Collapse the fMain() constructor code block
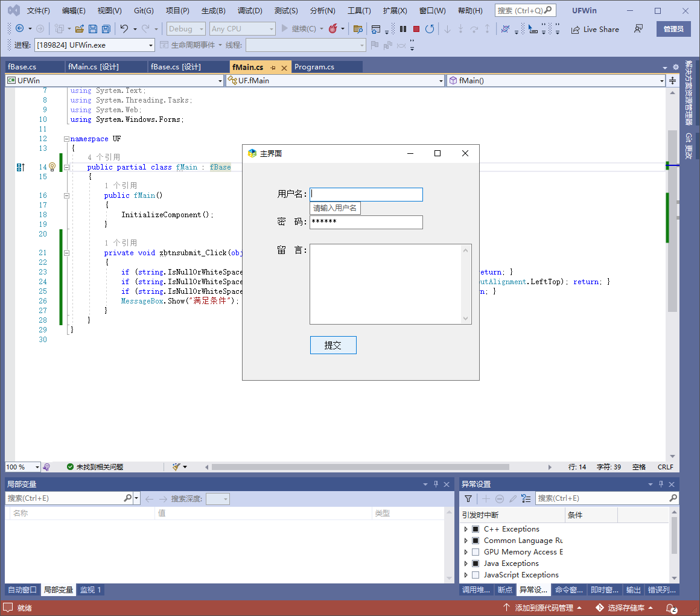 (x=66, y=195)
